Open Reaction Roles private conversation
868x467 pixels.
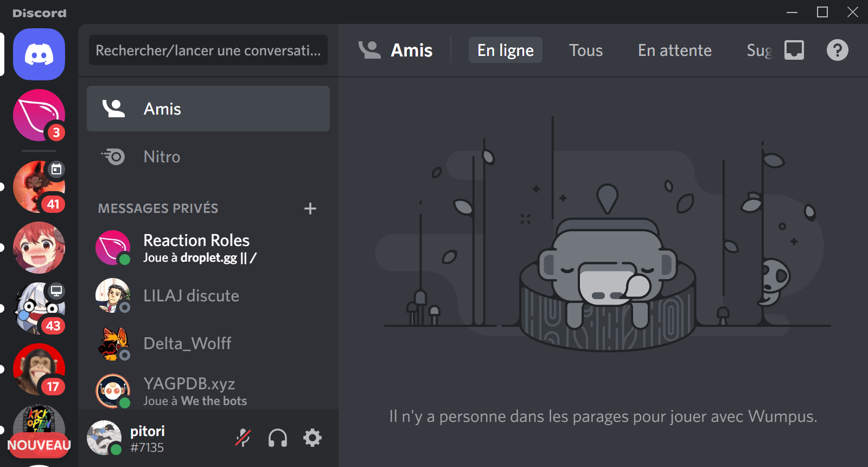pos(208,248)
